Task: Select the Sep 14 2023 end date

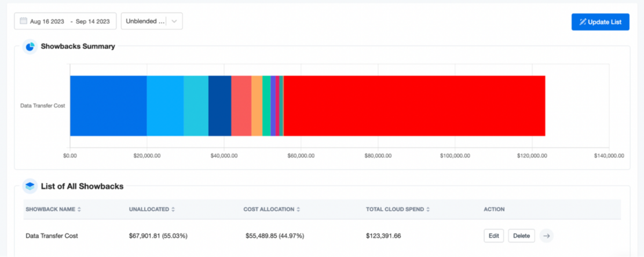Action: (x=92, y=21)
